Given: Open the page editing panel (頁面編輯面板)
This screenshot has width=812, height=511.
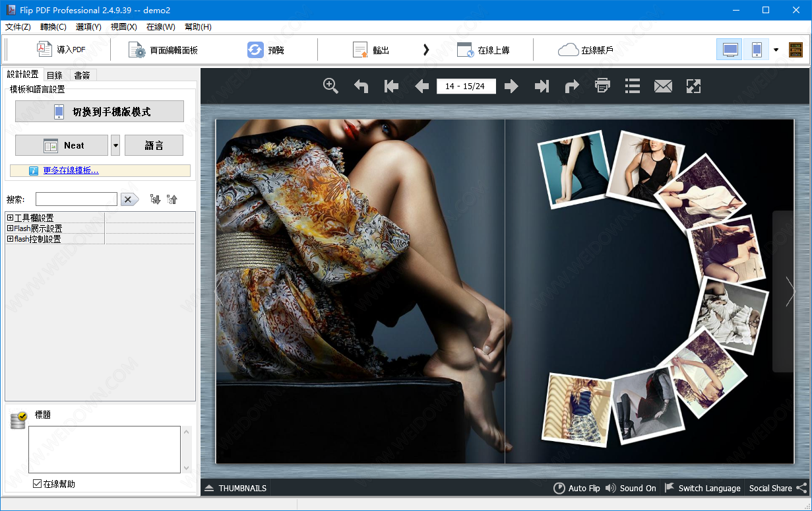Looking at the screenshot, I should point(163,50).
